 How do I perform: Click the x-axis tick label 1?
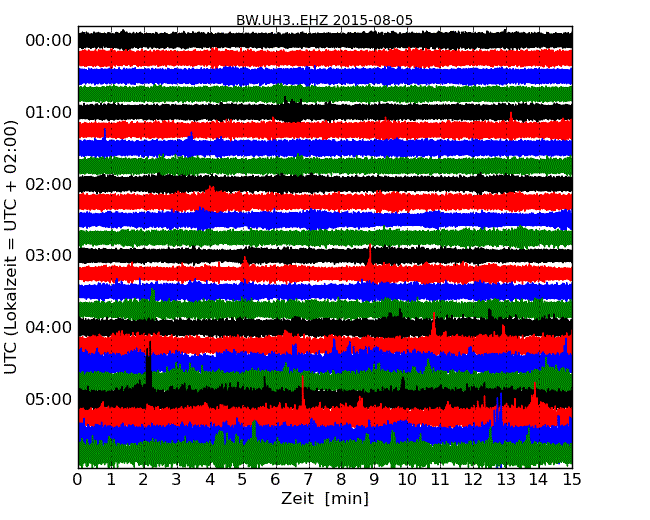(x=111, y=480)
